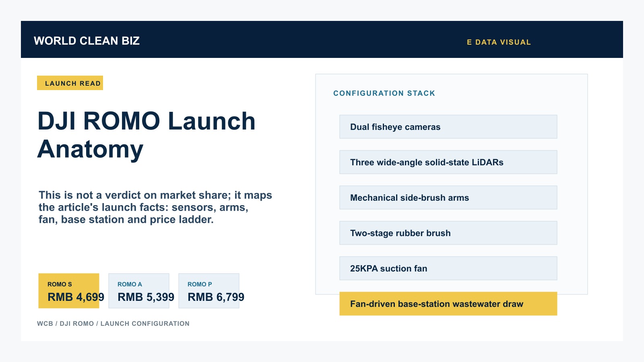Select Three wide-angle solid-state LiDARs row
Image resolution: width=644 pixels, height=362 pixels.
tap(448, 162)
